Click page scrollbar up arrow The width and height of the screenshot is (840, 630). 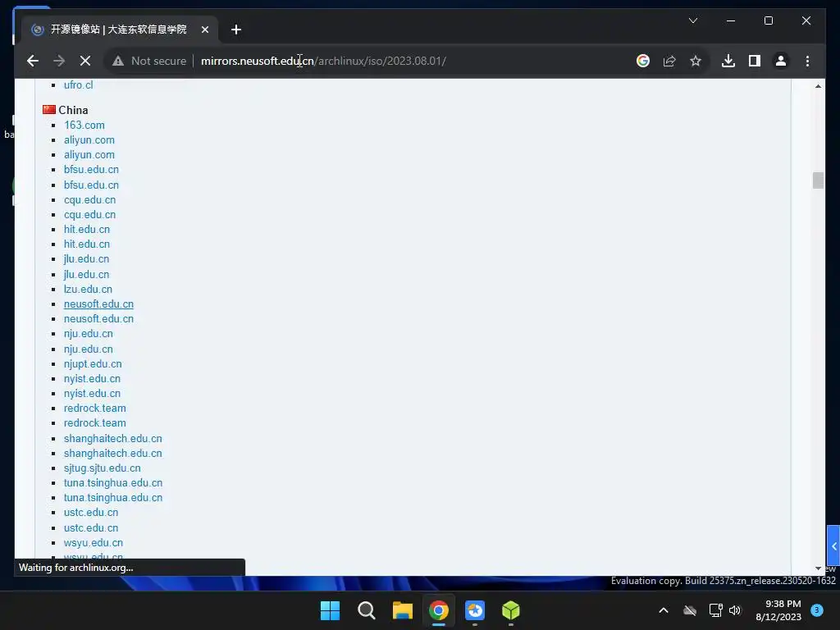click(818, 85)
